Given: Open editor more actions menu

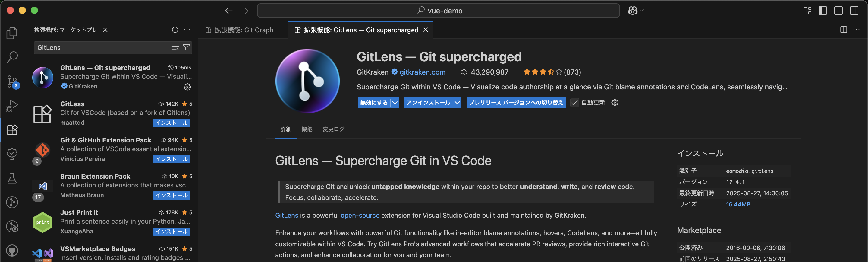Looking at the screenshot, I should click(856, 30).
